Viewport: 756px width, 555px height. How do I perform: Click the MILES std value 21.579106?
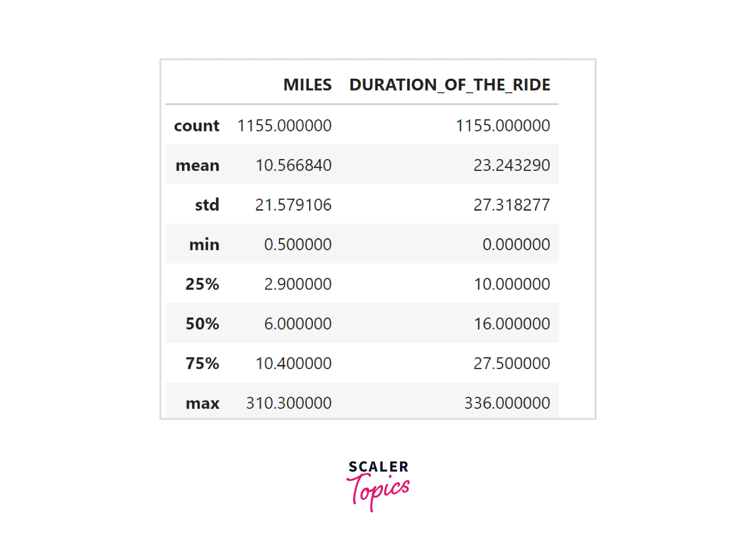293,205
